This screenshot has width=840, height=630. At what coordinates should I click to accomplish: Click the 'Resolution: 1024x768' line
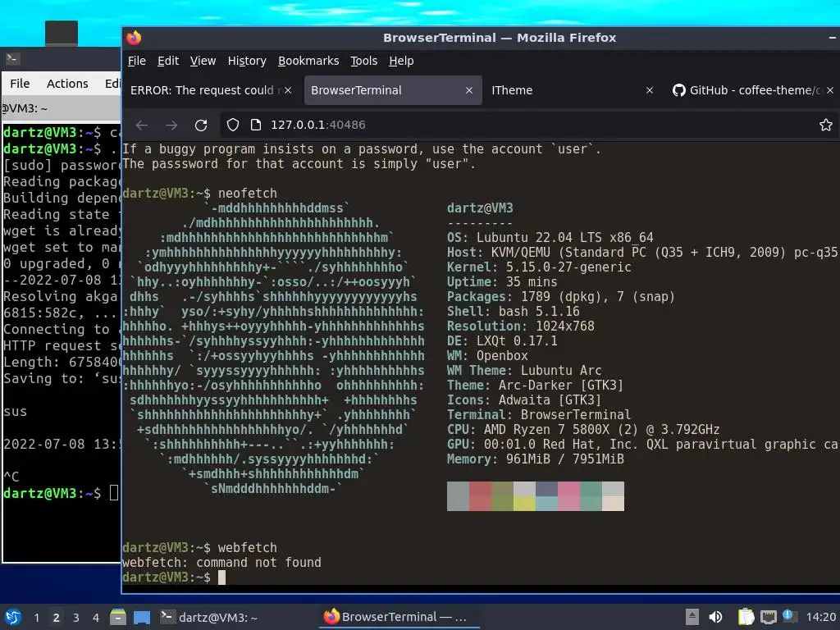coord(521,326)
